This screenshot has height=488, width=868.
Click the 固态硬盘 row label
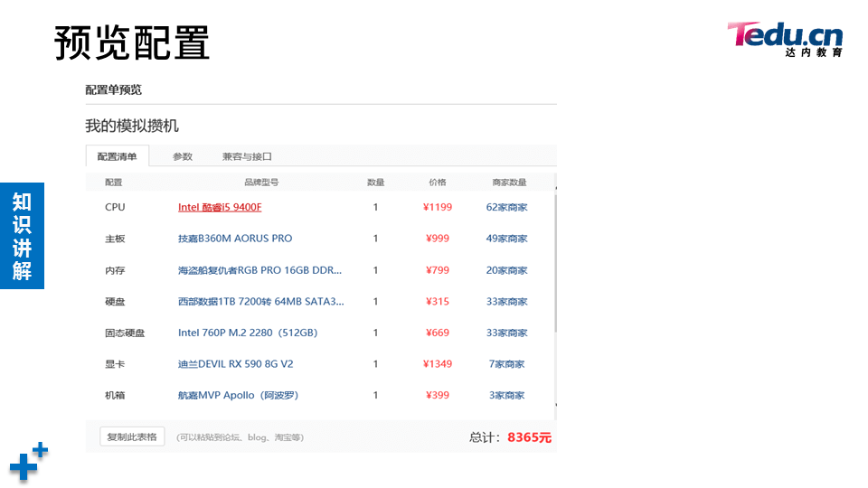coord(125,333)
